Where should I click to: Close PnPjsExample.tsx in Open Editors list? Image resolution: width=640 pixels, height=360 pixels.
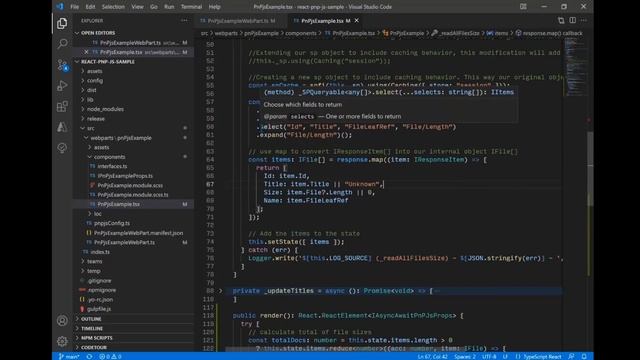pyautogui.click(x=86, y=52)
